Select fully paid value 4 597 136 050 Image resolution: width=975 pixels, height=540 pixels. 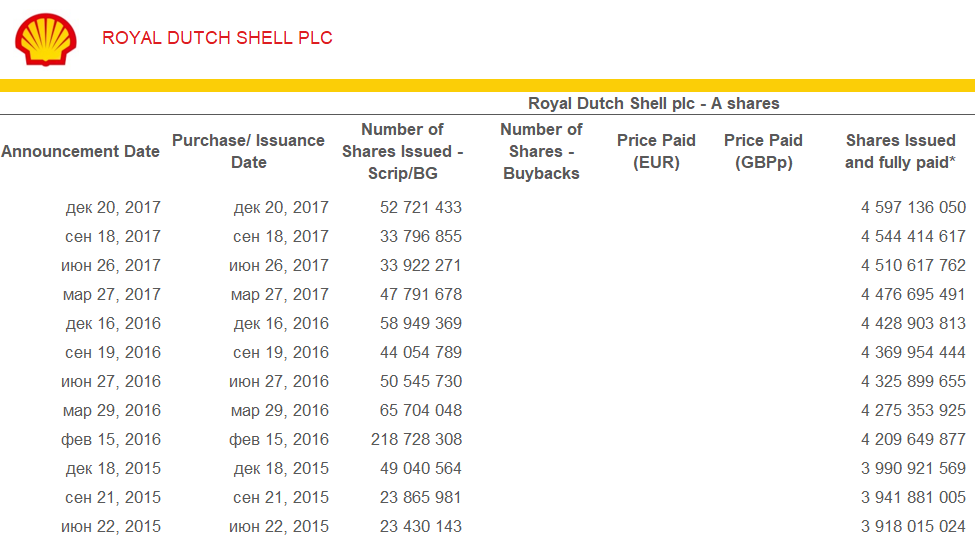click(913, 208)
